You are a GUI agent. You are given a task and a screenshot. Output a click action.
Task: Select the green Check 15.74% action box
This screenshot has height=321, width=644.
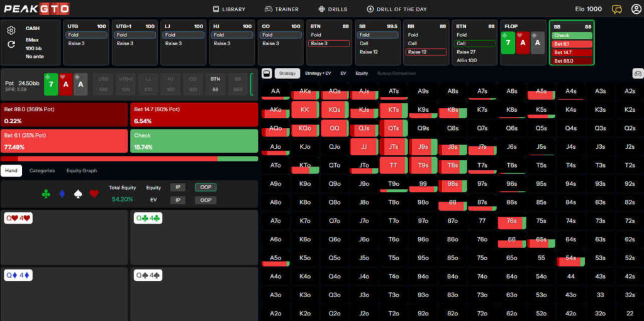(194, 141)
